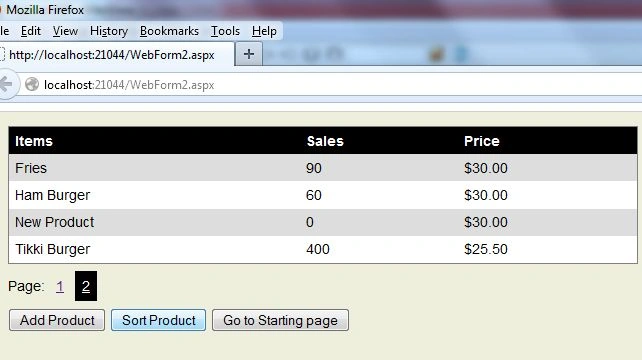Click the Page: label
Viewport: 642px width, 360px height.
pos(26,286)
